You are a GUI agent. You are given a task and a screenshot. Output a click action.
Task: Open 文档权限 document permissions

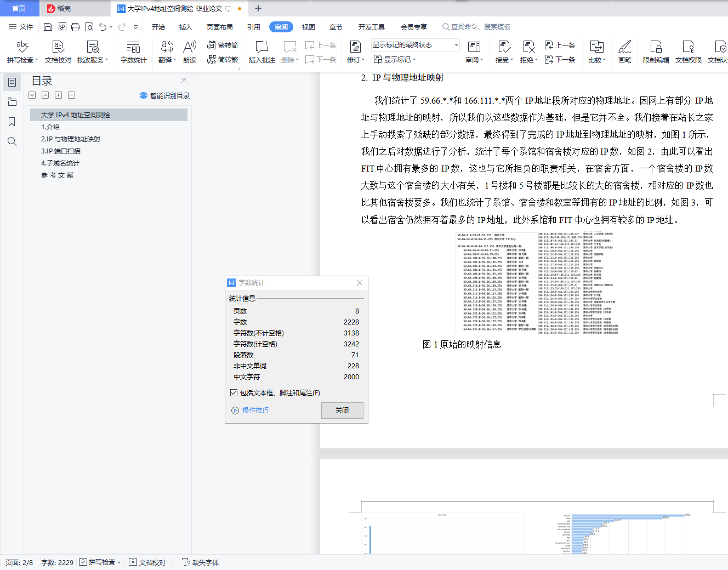tap(689, 52)
